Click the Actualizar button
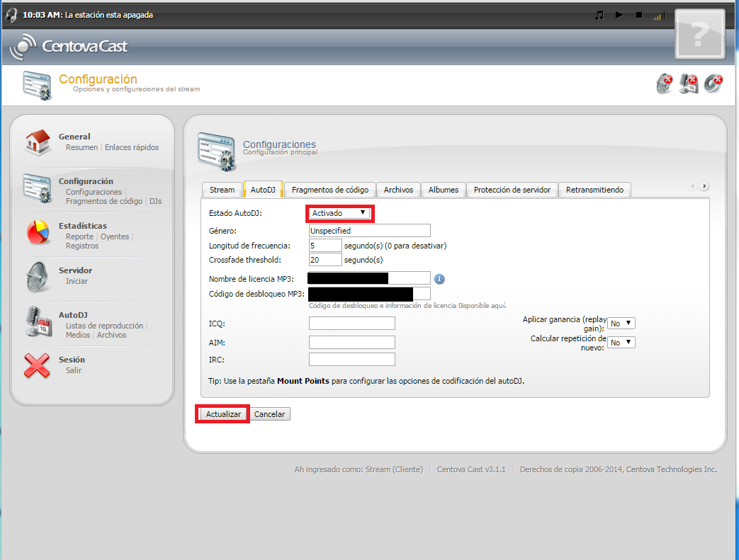This screenshot has height=560, width=739. (x=223, y=414)
